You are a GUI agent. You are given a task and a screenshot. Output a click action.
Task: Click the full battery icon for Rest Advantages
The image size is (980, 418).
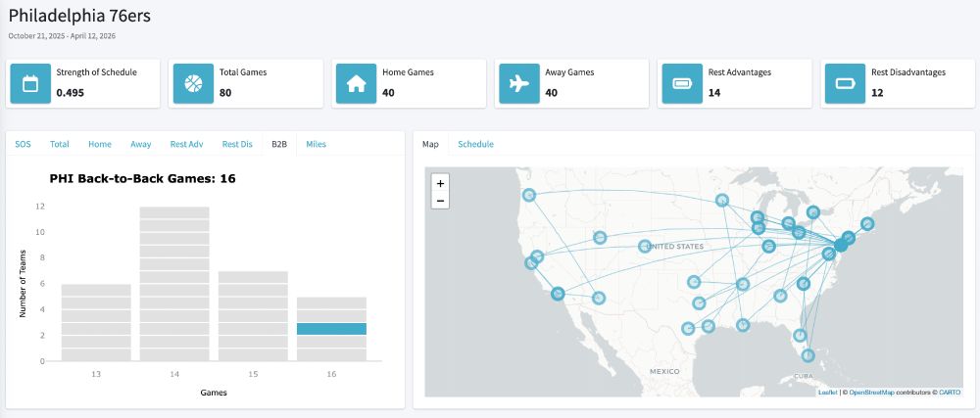682,83
